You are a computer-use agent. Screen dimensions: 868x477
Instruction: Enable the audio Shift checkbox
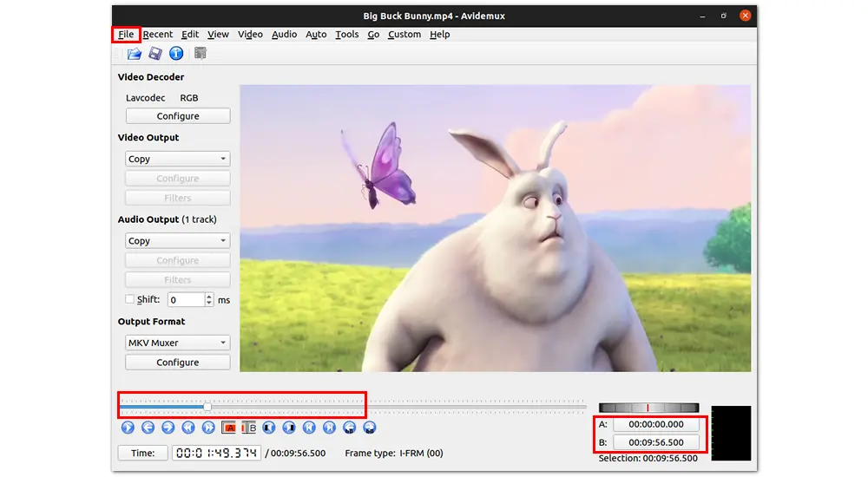[x=129, y=299]
